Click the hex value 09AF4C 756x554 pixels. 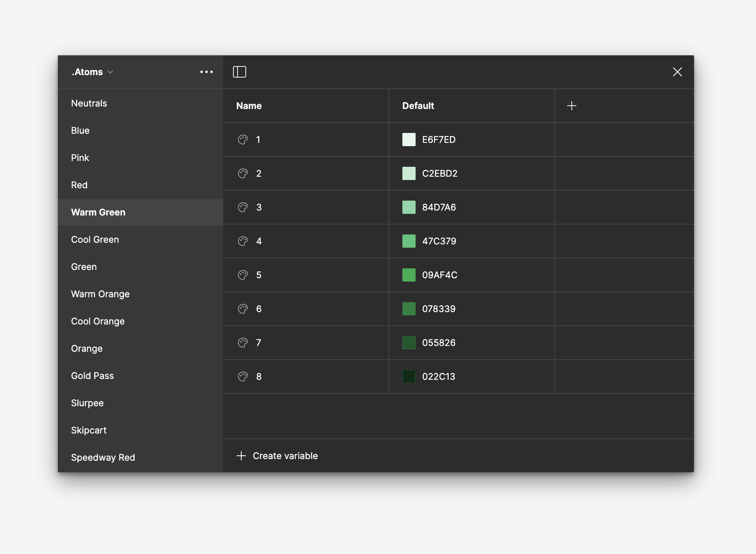(x=440, y=275)
